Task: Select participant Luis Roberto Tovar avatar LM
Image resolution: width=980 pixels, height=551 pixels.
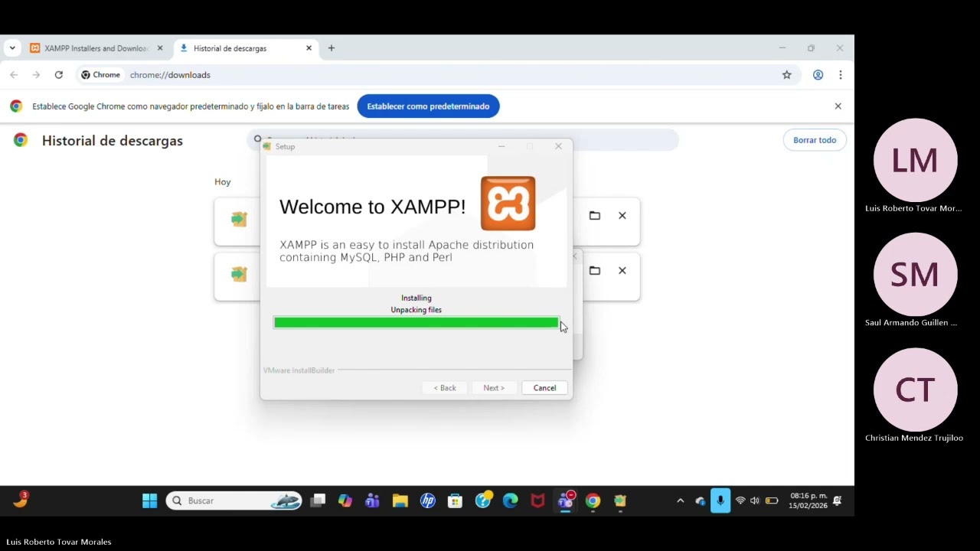Action: 915,160
